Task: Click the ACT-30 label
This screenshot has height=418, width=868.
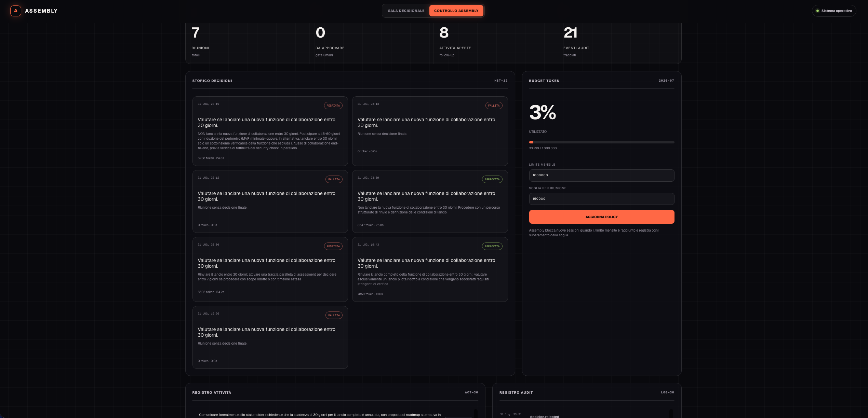Action: [x=471, y=393]
